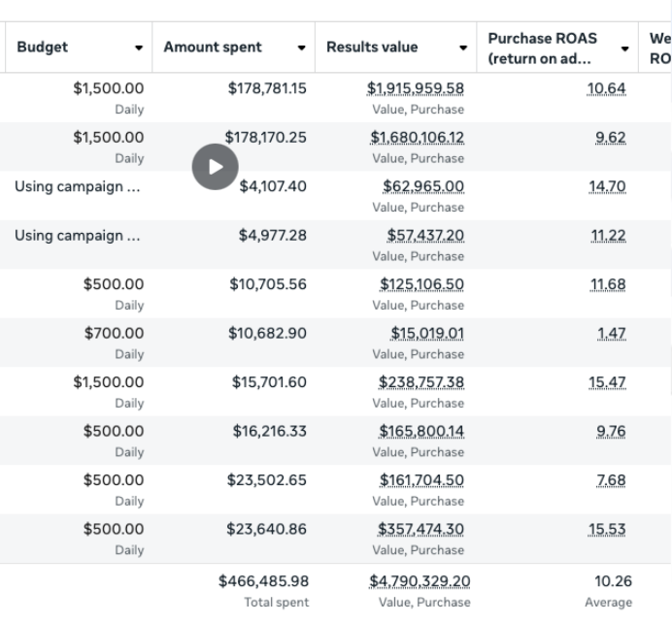Open the $238,757.38 results value link
Image resolution: width=672 pixels, height=623 pixels.
tap(421, 382)
